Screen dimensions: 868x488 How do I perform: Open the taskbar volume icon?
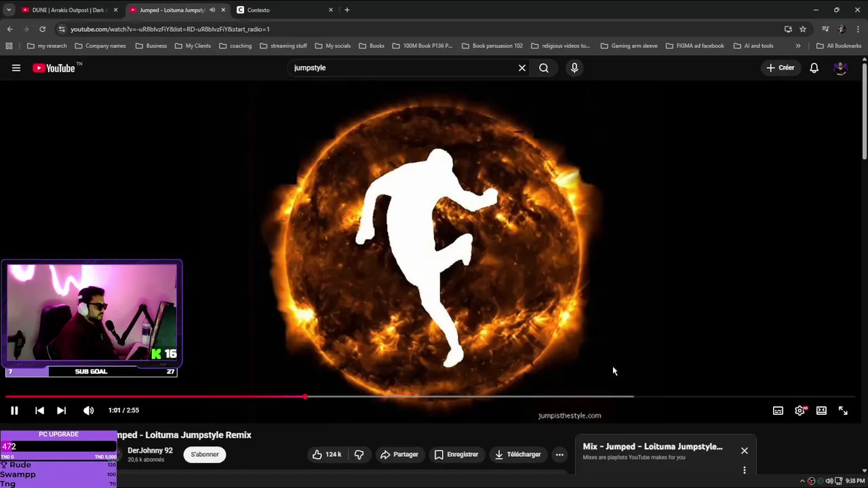point(829,481)
